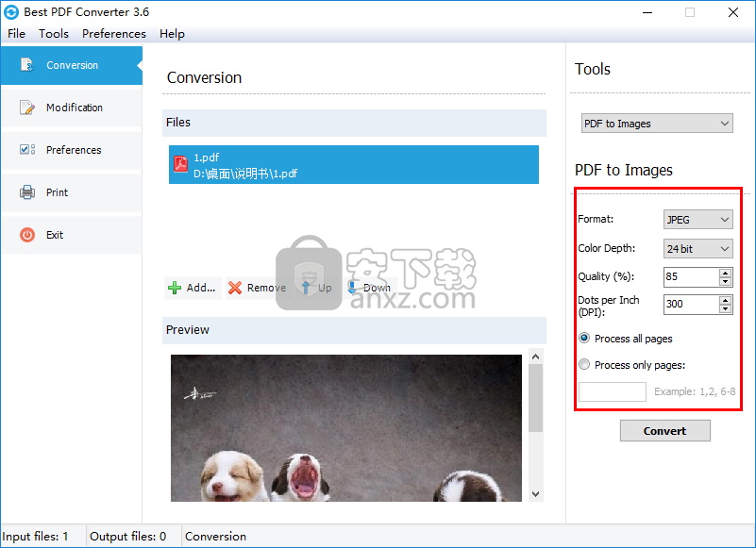
Task: Click the Print printer icon
Action: click(27, 192)
